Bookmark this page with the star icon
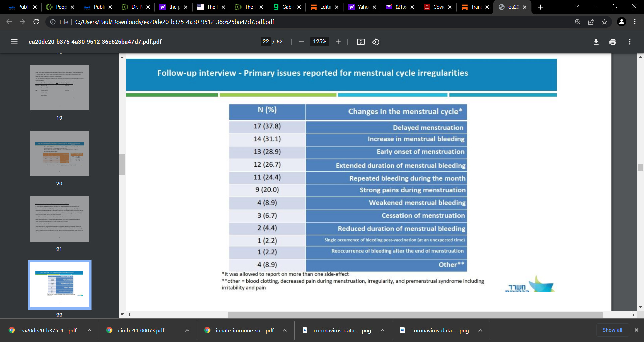The width and height of the screenshot is (644, 342). (x=604, y=22)
